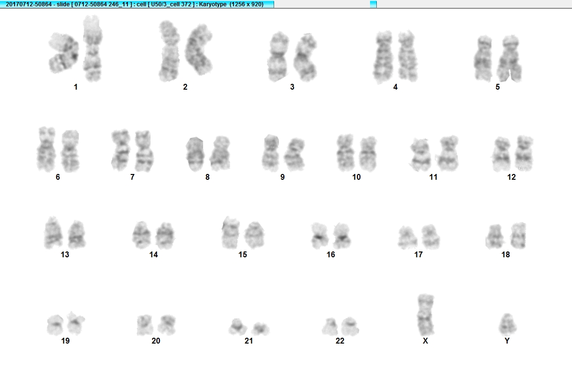Click the label '8'
The image size is (572, 392).
207,177
